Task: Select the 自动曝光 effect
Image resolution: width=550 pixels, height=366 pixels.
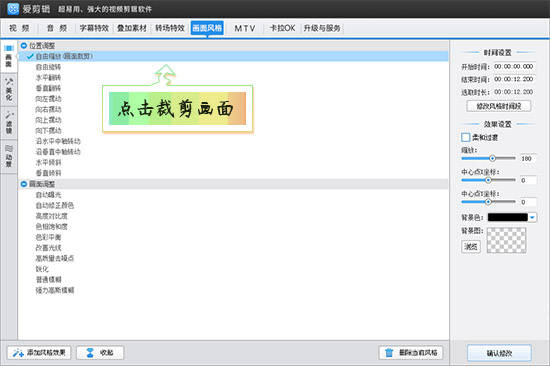Action: pyautogui.click(x=48, y=194)
